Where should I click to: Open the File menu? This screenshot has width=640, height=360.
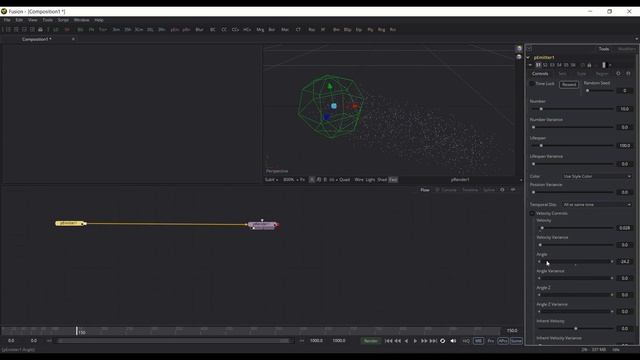click(7, 20)
